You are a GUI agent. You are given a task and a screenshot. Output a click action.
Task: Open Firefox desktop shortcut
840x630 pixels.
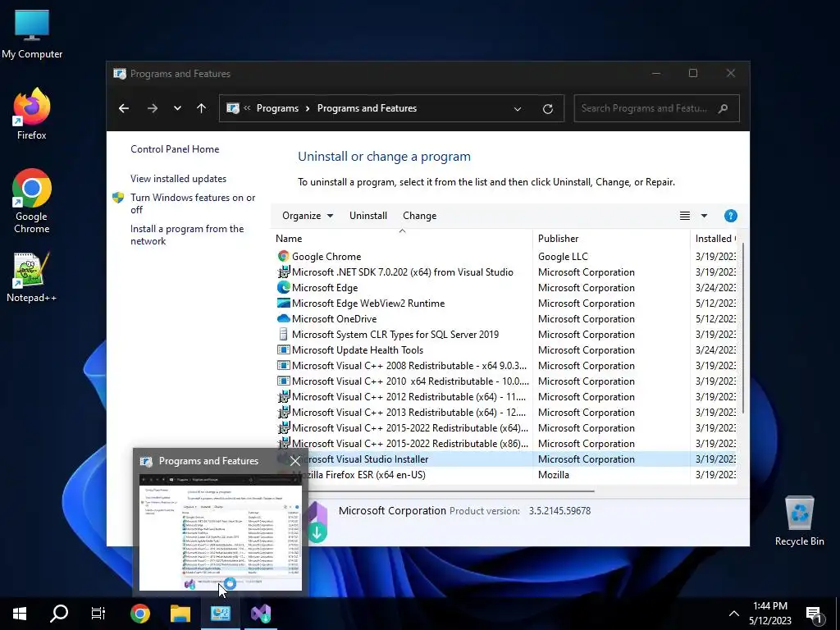tap(32, 115)
